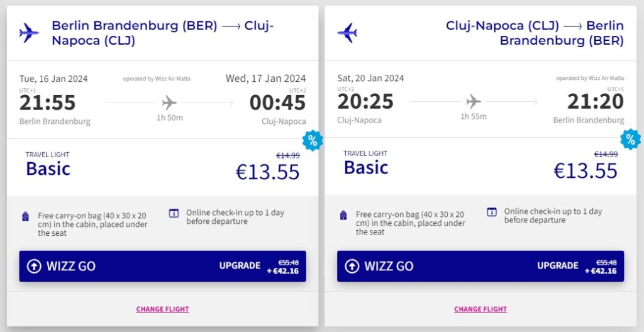Click the gray plane icon between 20:25 and 21:20
Viewport: 644px width, 332px height.
[474, 102]
